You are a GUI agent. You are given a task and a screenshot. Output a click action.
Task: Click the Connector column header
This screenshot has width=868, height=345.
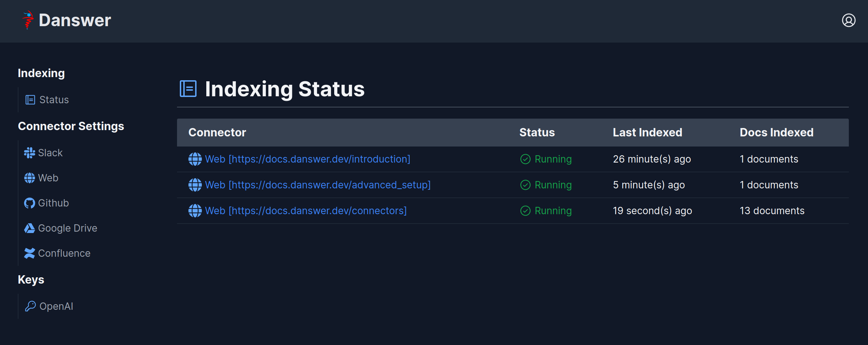(x=217, y=132)
